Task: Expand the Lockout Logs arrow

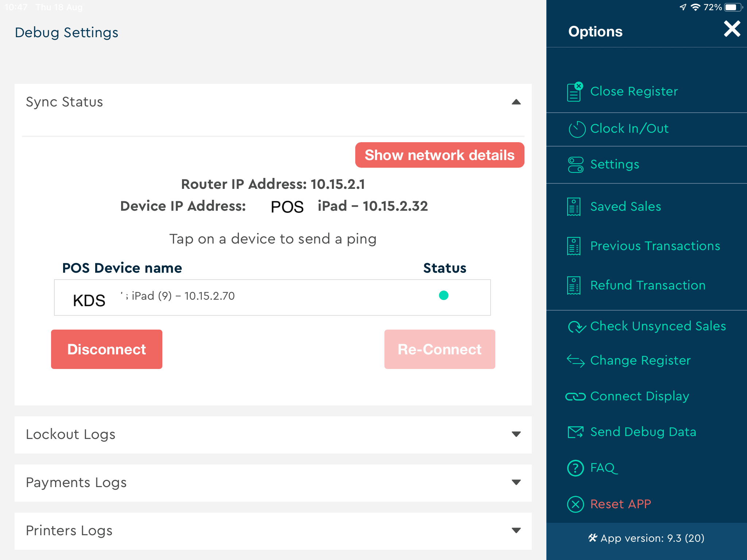Action: pos(516,434)
